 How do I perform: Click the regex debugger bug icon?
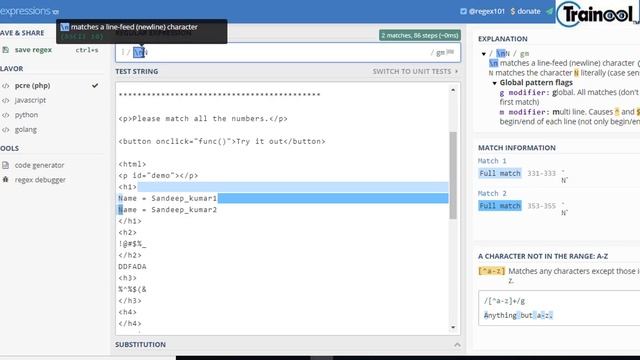(x=5, y=180)
